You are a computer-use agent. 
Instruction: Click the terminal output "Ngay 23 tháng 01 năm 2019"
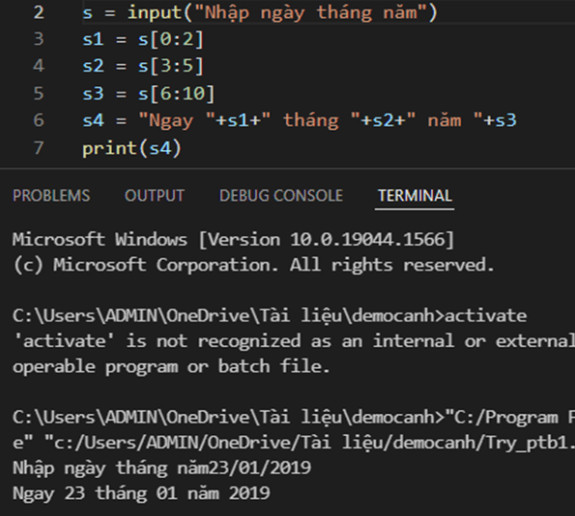click(141, 493)
